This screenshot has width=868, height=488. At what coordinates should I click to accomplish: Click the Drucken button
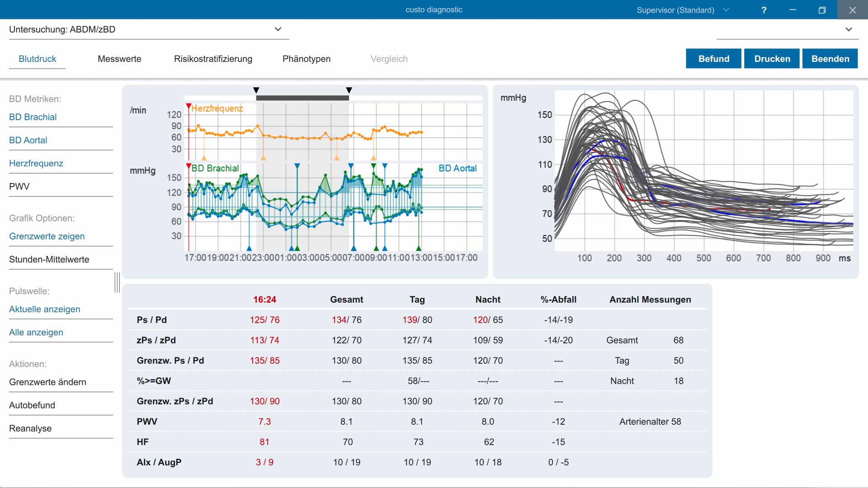tap(772, 59)
